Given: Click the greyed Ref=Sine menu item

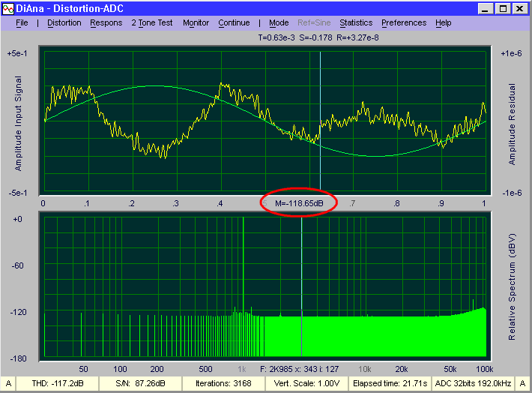Looking at the screenshot, I should click(x=314, y=23).
